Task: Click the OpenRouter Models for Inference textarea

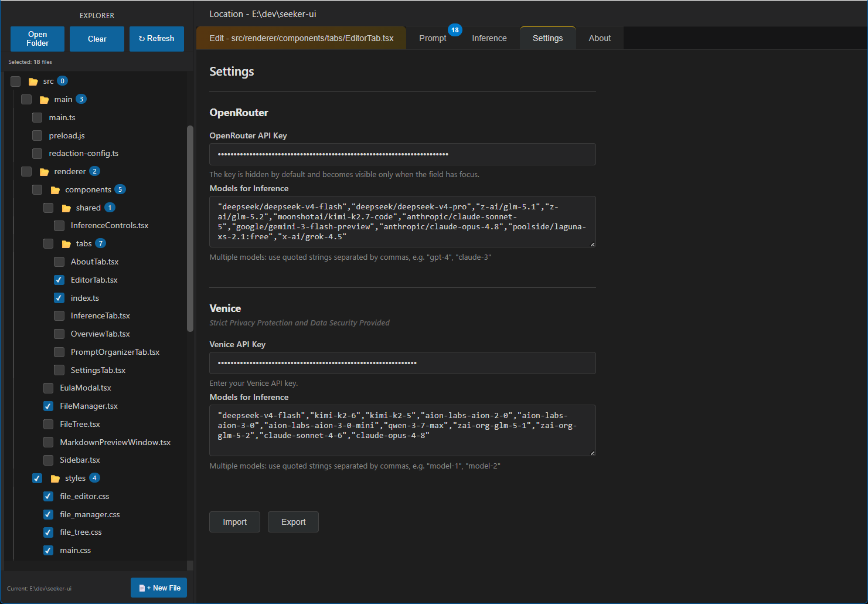Action: pyautogui.click(x=403, y=222)
